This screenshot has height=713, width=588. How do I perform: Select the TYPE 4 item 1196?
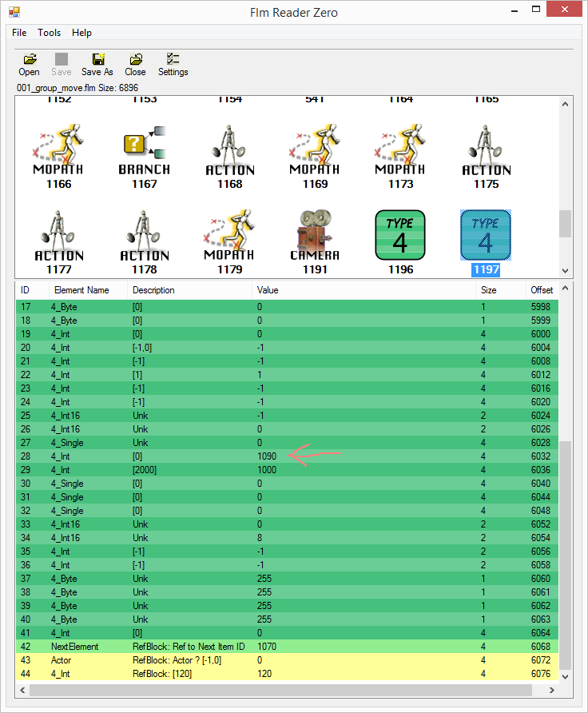(400, 242)
